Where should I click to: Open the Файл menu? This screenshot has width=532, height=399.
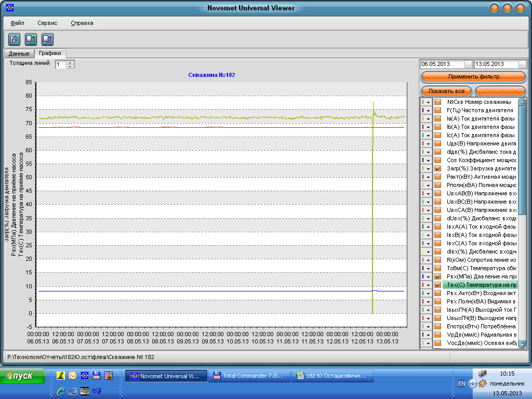coord(17,23)
